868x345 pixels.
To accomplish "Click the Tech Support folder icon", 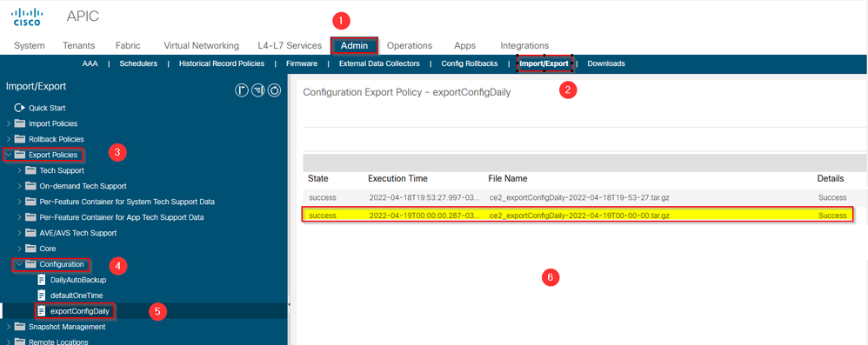I will pos(31,170).
